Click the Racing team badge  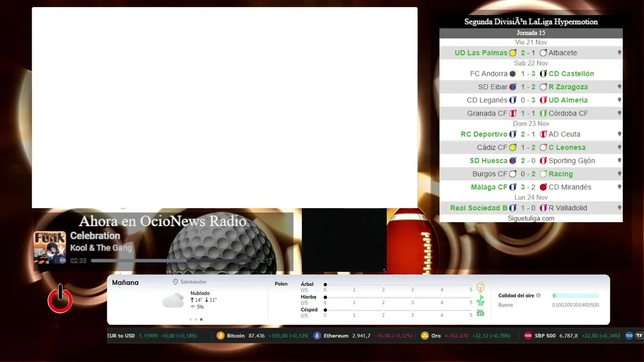point(543,174)
